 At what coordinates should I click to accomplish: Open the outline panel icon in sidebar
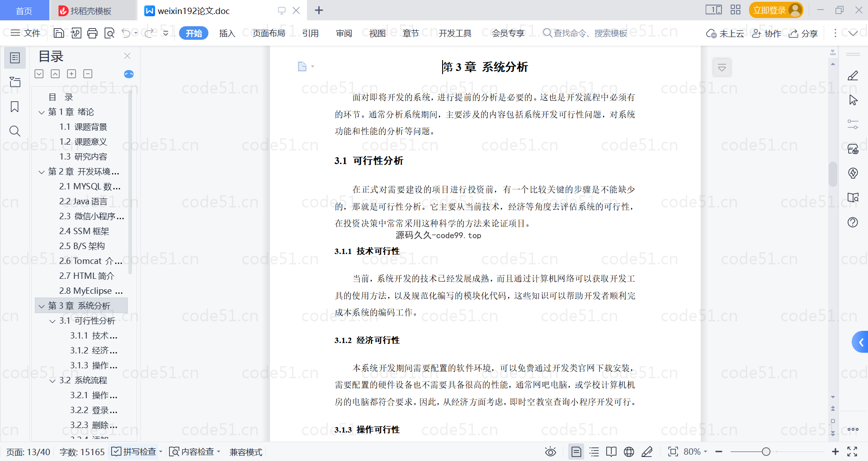[15, 58]
